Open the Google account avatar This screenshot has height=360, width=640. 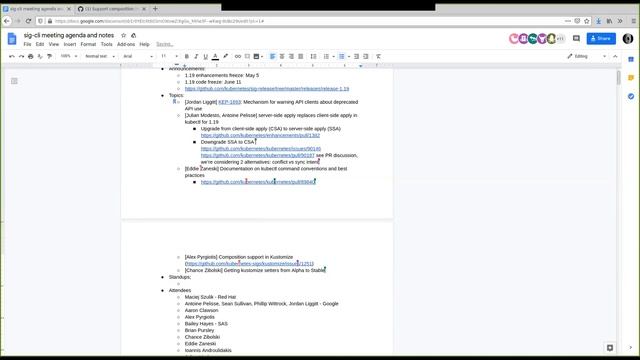point(628,38)
